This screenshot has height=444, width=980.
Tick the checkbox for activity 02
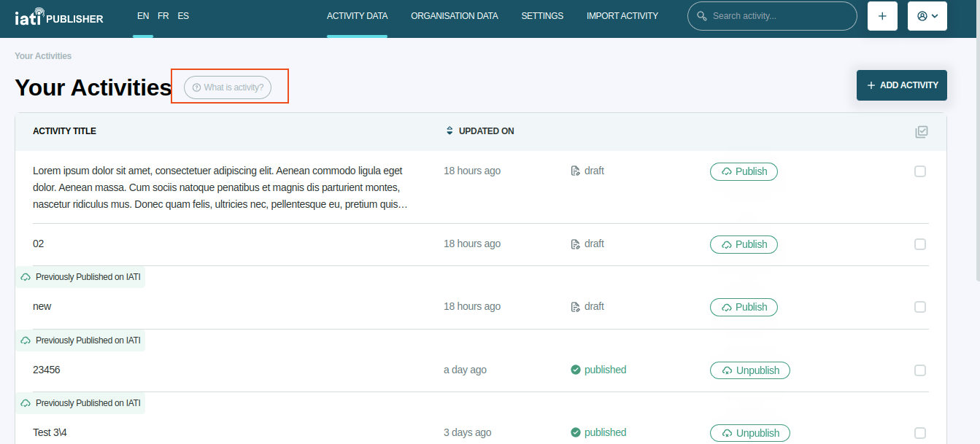pos(920,244)
